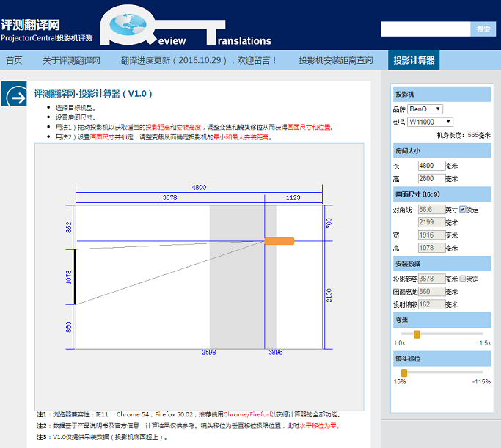This screenshot has width=501, height=448.
Task: Open the model dropdown showing W11000
Action: click(x=430, y=122)
